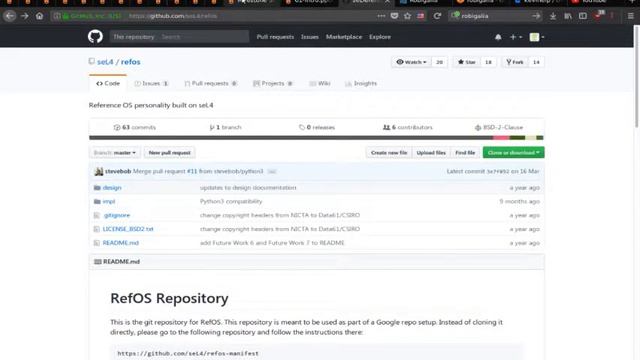View the 18 stargazers count
This screenshot has height=360, width=640.
[x=488, y=62]
